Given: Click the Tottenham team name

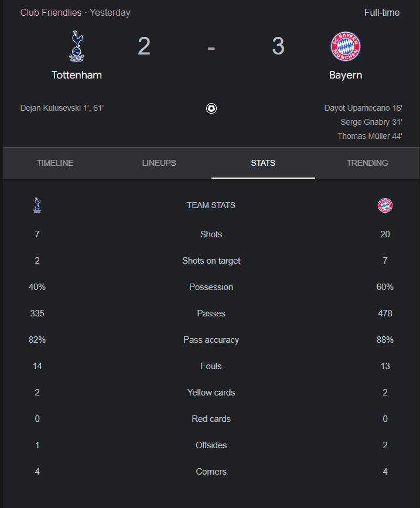Looking at the screenshot, I should [x=77, y=75].
